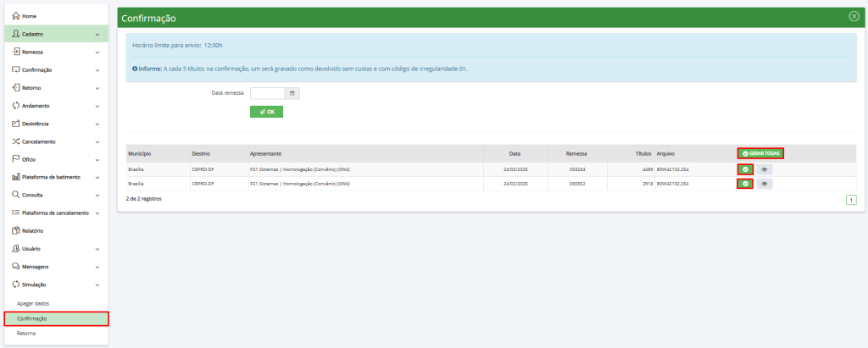
Task: Click the Data remessa input field
Action: 267,92
